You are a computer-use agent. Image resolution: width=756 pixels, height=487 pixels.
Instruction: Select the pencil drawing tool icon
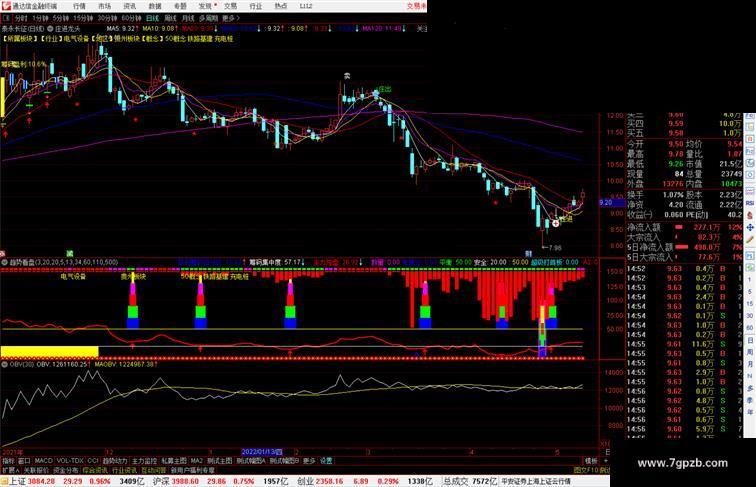tap(750, 240)
